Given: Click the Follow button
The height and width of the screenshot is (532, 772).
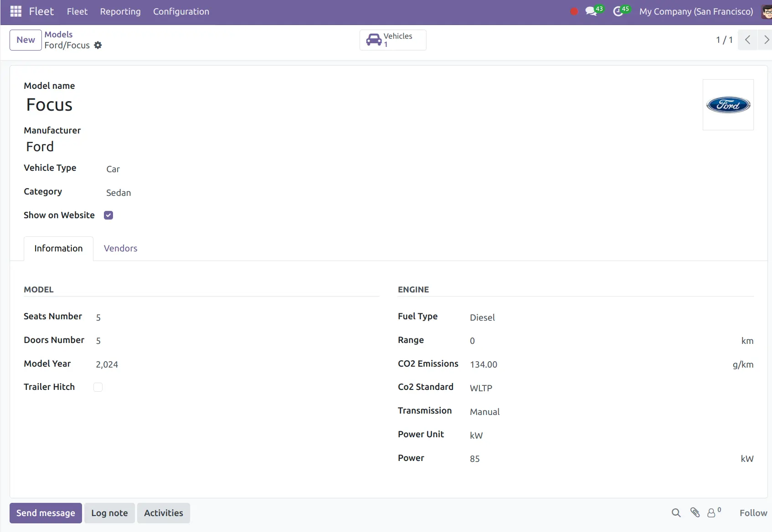Looking at the screenshot, I should 753,513.
